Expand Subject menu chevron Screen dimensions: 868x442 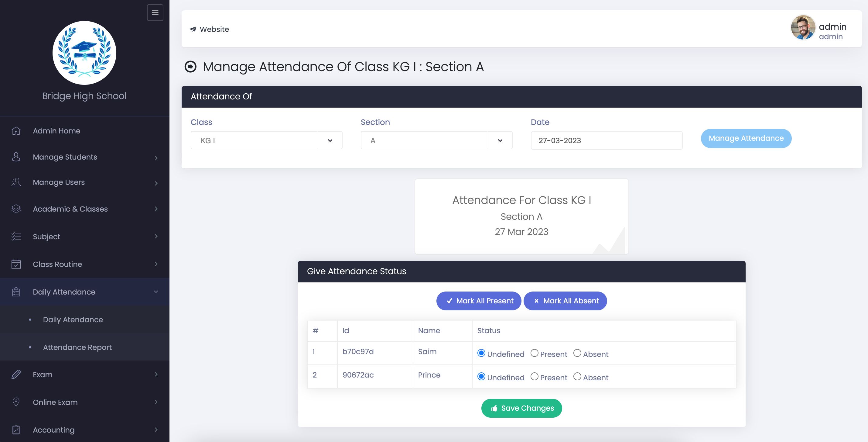[x=156, y=236]
